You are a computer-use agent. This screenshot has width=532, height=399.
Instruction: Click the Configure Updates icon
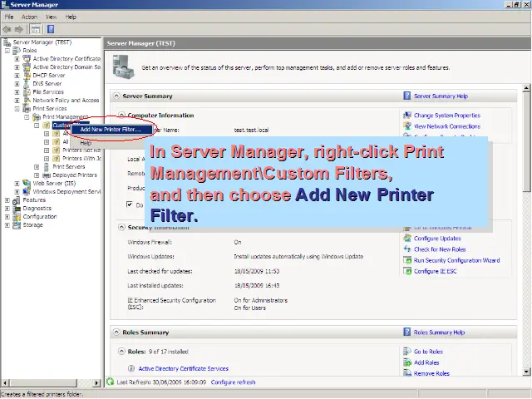(407, 239)
